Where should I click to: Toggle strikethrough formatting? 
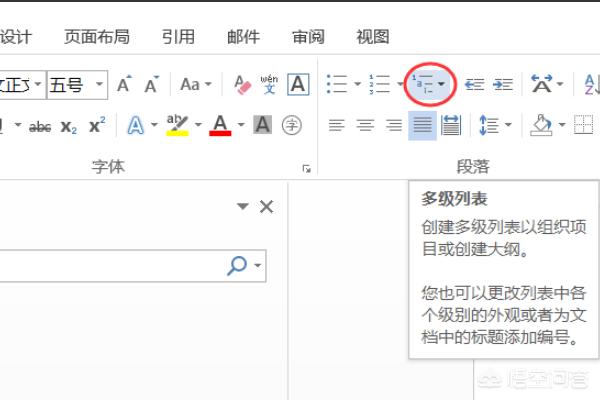[40, 126]
